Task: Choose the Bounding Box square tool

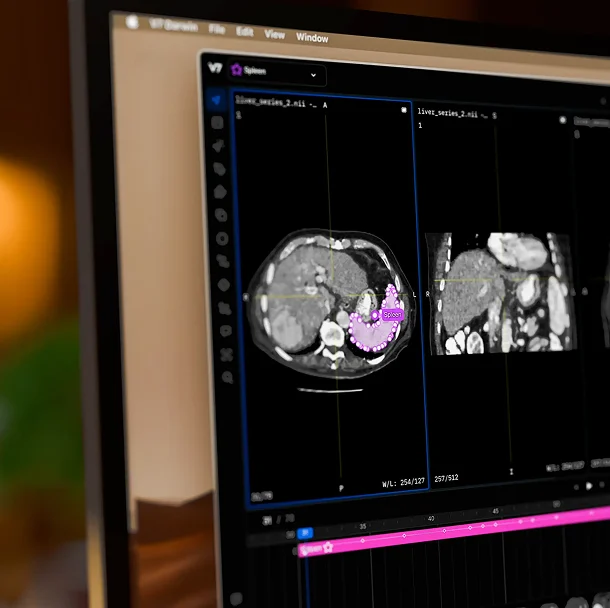Action: click(x=217, y=122)
